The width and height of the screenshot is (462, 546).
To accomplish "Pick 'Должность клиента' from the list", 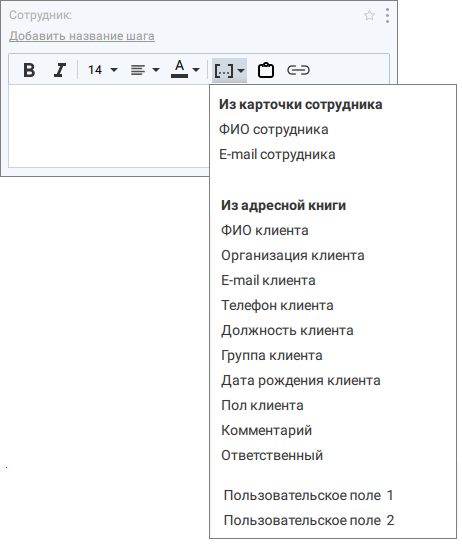I will pos(287,330).
